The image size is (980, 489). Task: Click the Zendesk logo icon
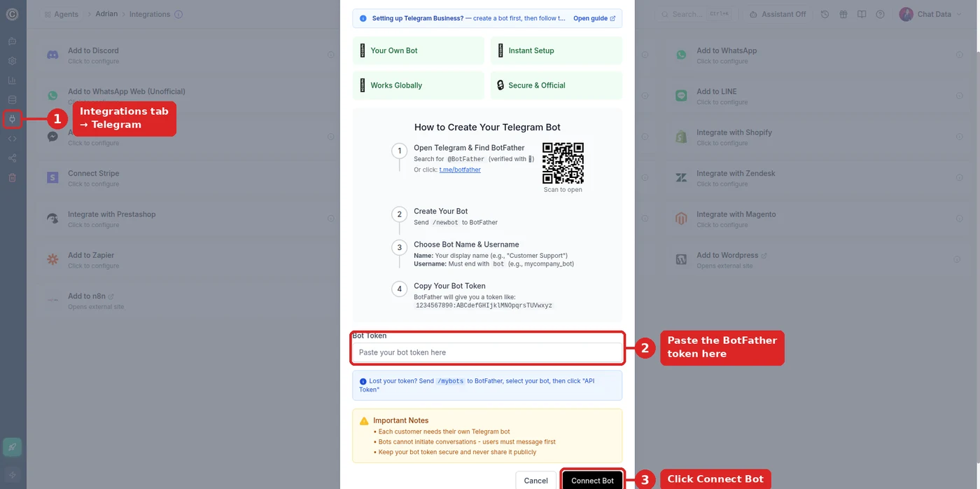[x=681, y=178]
